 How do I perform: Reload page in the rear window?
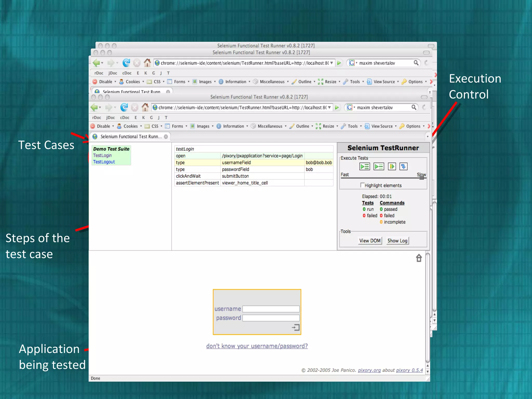(x=126, y=63)
